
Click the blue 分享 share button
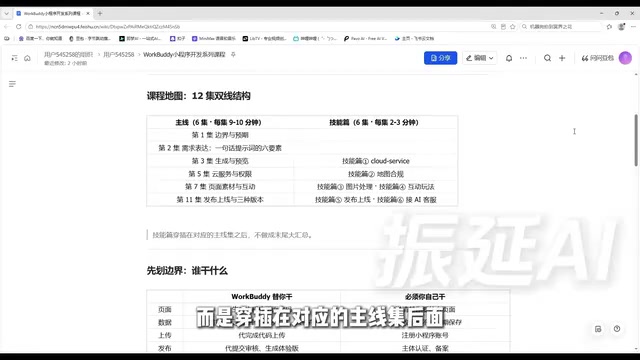440,58
